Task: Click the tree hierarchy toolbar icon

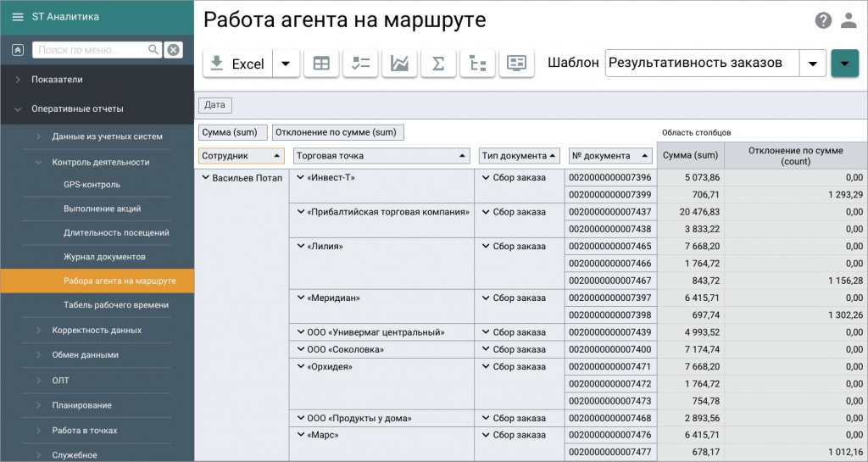Action: [x=477, y=63]
